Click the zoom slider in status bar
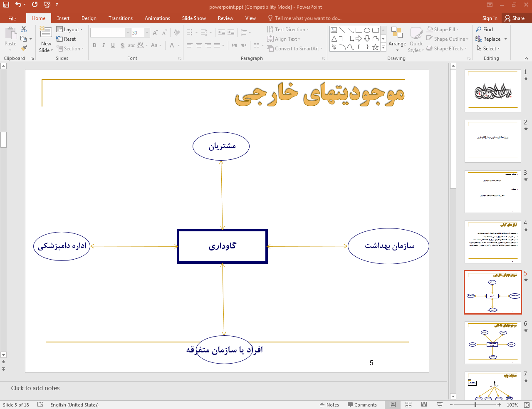This screenshot has width=532, height=409. (x=475, y=405)
